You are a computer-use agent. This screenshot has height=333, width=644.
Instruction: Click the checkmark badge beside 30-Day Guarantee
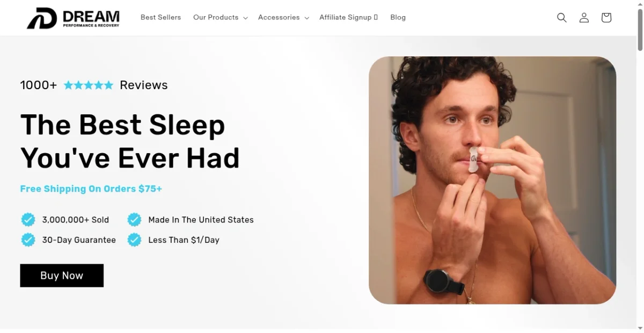point(28,240)
